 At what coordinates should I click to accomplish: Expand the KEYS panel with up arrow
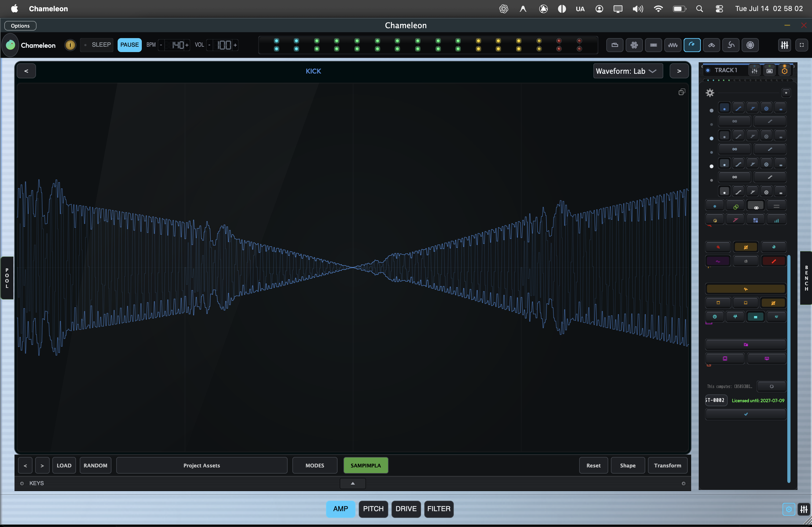pyautogui.click(x=353, y=483)
